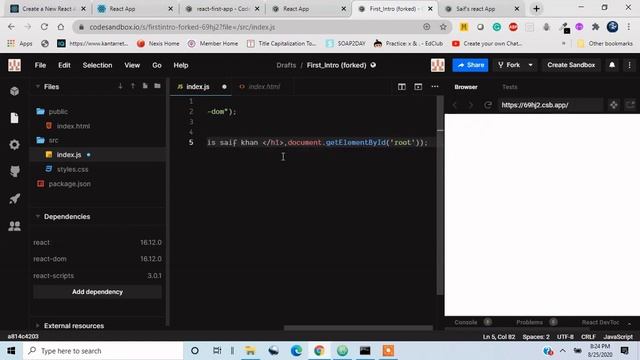640x360 pixels.
Task: Click the upload arrow icon in Files header
Action: [133, 86]
